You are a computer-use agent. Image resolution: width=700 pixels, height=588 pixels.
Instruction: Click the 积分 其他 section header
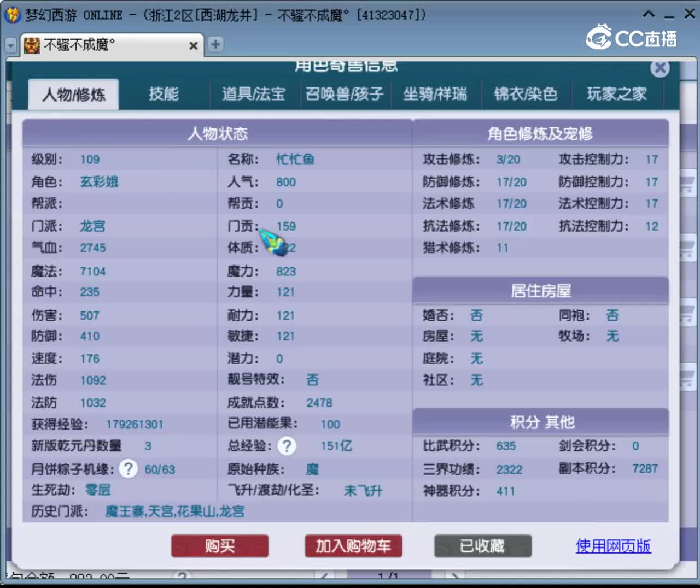(x=540, y=422)
